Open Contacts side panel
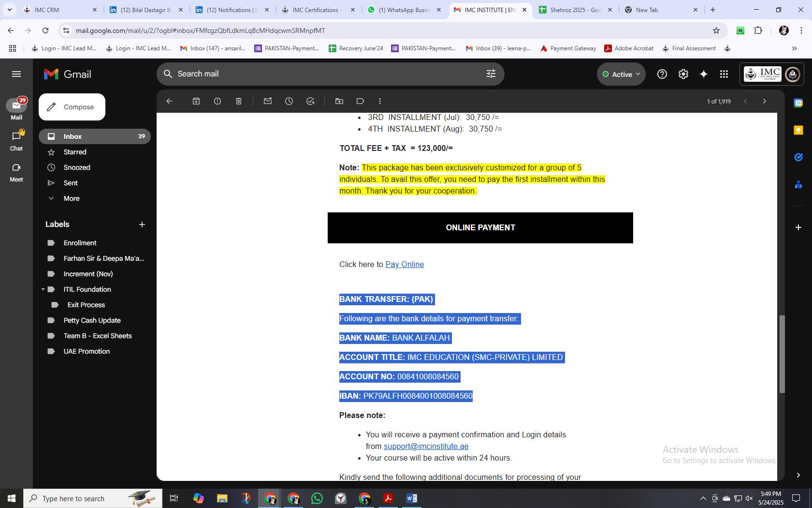The width and height of the screenshot is (812, 508). [x=798, y=184]
